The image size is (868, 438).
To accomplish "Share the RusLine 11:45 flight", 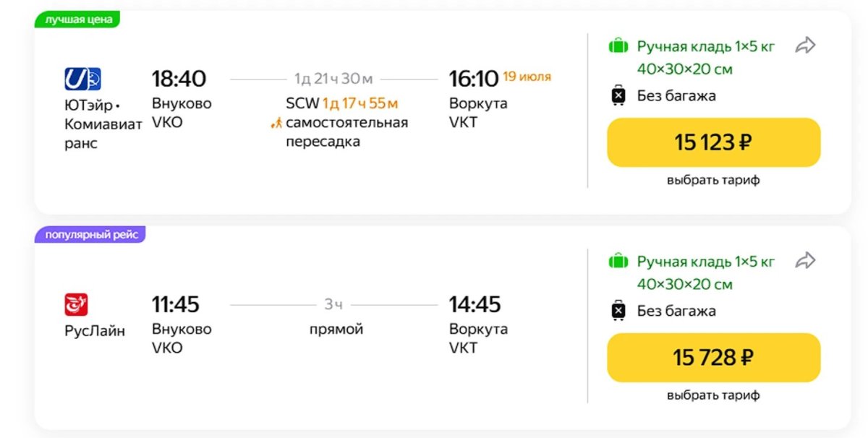I will [805, 261].
